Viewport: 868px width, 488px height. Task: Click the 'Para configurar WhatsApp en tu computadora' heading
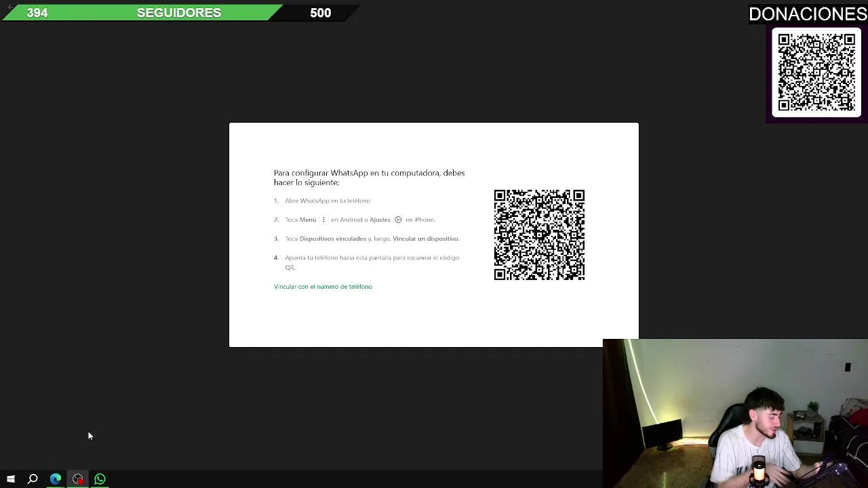[x=369, y=178]
